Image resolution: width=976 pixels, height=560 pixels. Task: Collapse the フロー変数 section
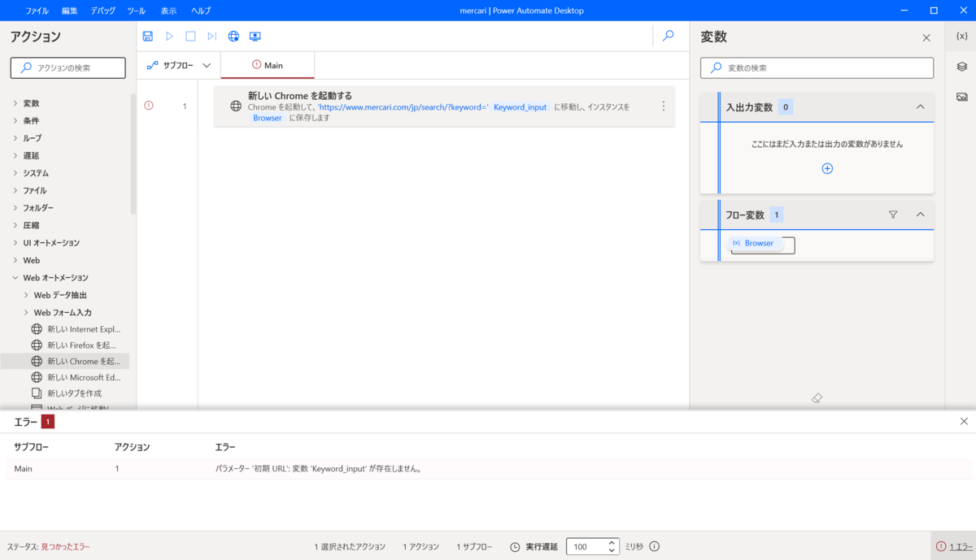coord(921,215)
